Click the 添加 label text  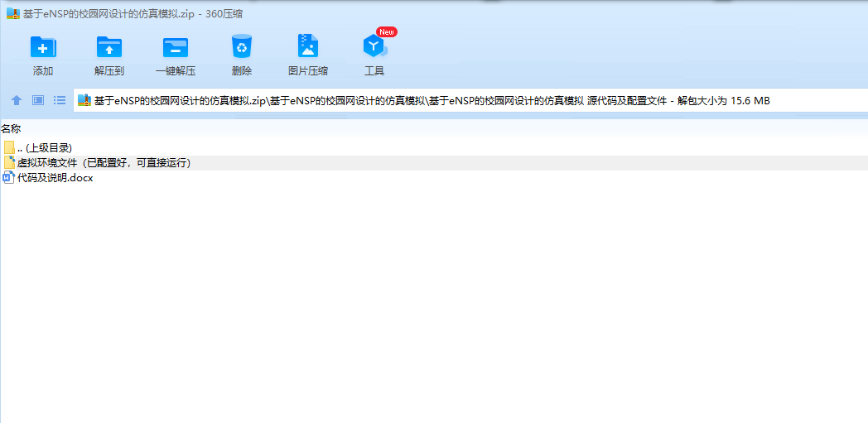(x=43, y=71)
